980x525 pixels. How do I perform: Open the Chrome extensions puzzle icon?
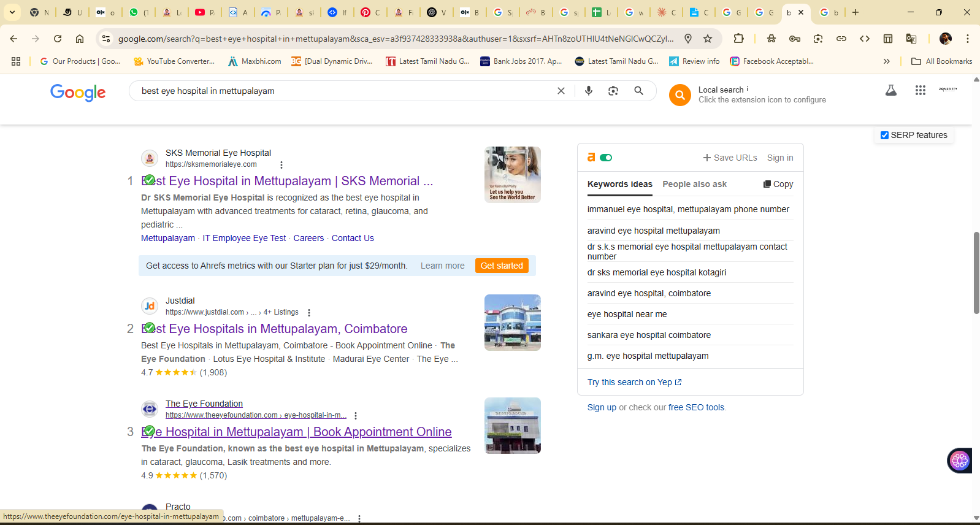[738, 39]
